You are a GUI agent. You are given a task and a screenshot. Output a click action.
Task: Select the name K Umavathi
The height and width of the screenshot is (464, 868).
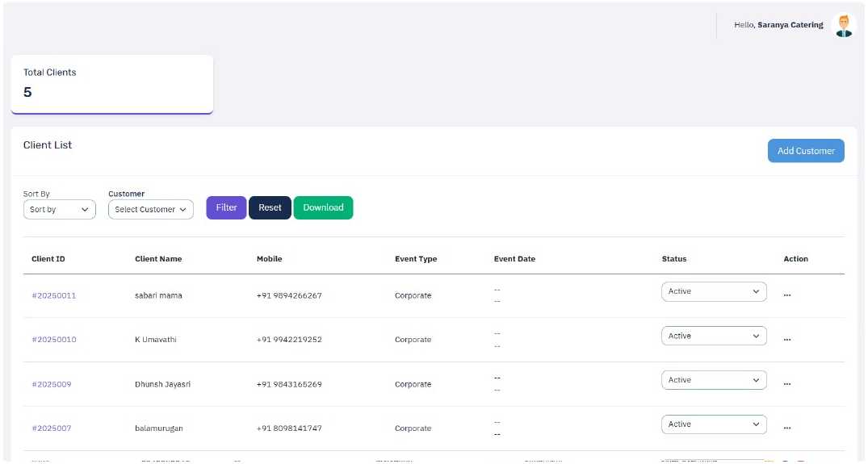156,340
